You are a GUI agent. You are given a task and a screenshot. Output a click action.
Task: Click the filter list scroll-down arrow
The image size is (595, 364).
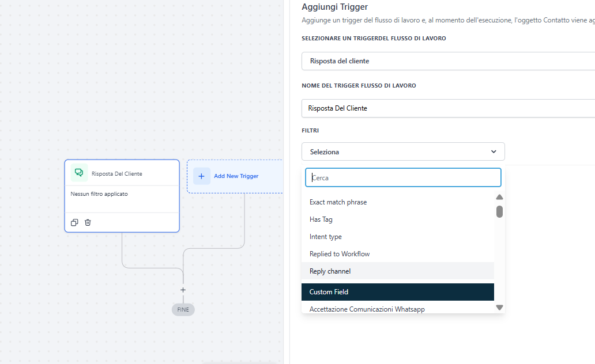(x=499, y=308)
